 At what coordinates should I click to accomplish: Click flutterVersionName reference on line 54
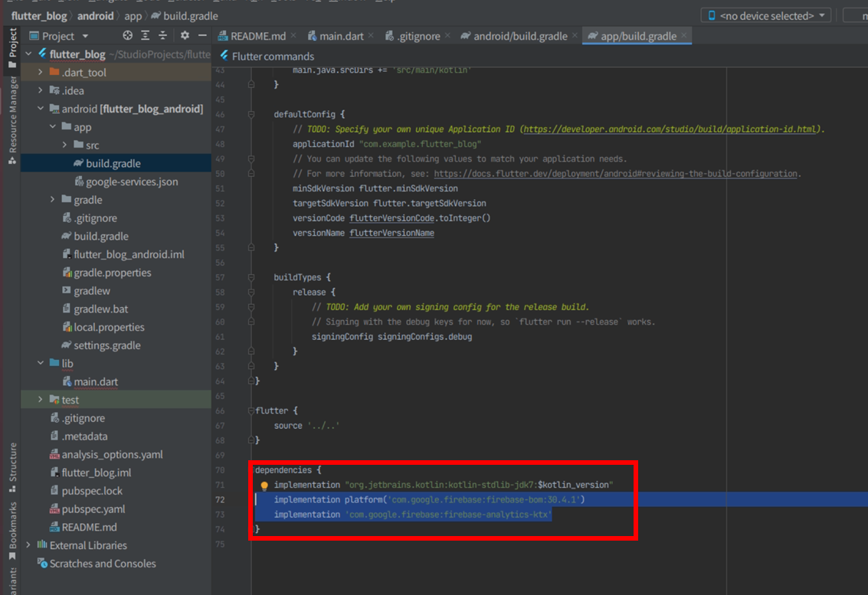click(392, 233)
